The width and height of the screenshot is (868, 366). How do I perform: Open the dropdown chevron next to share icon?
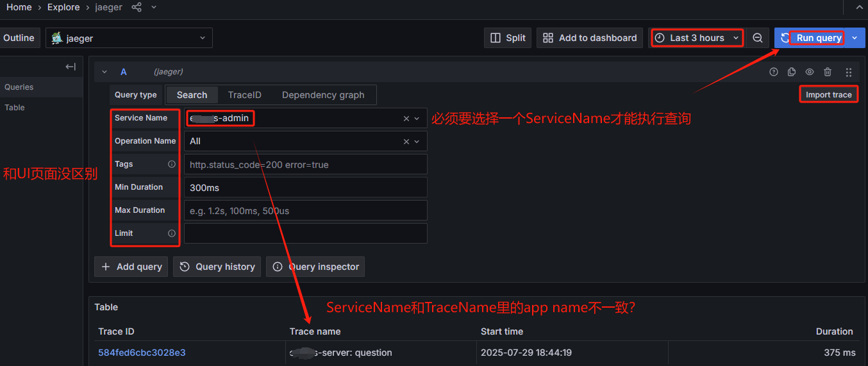pos(153,7)
